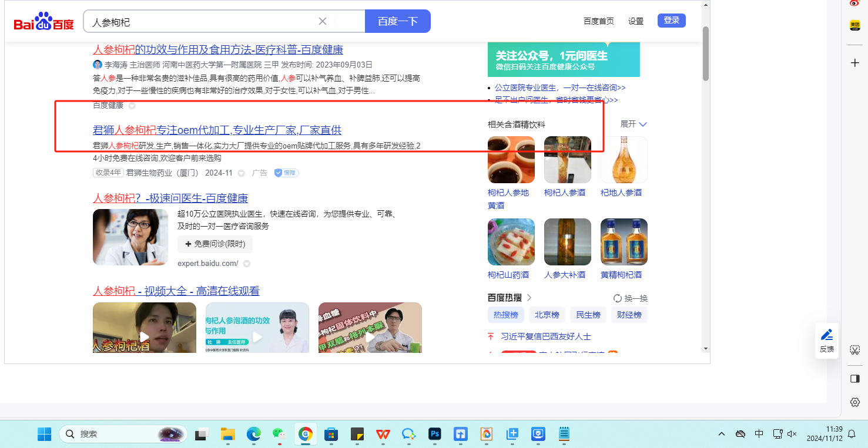This screenshot has width=868, height=448.
Task: Switch to Google Chrome on the taskbar
Action: click(x=305, y=434)
